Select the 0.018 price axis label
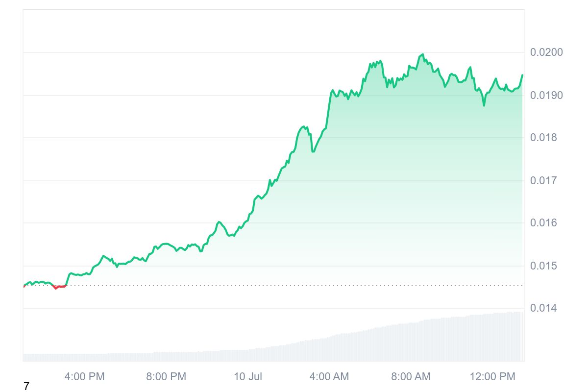 point(543,138)
